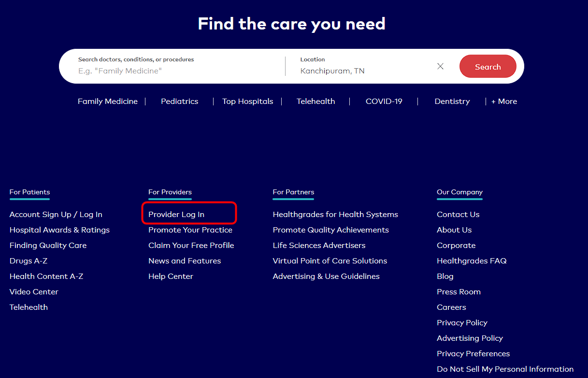Open the Privacy Policy link
The width and height of the screenshot is (588, 378).
click(462, 323)
